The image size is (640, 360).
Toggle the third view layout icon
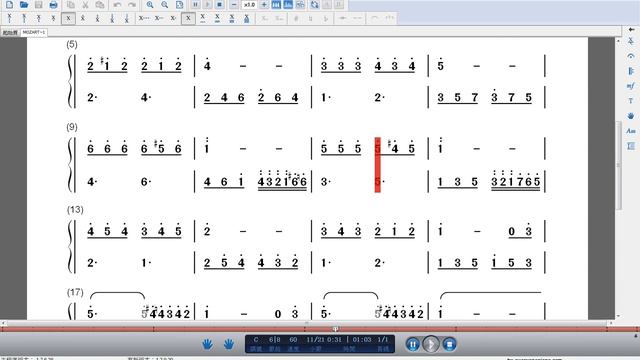tap(300, 5)
